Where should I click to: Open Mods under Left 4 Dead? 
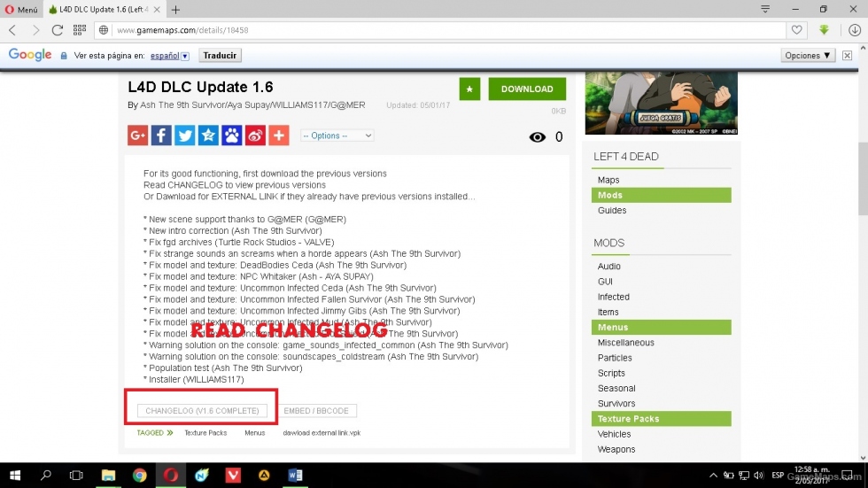[x=661, y=196]
